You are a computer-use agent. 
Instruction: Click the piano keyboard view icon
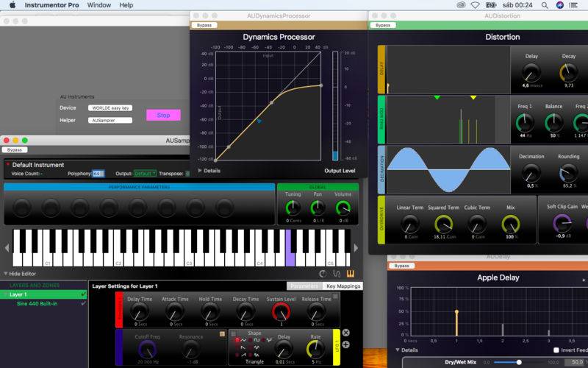[x=351, y=274]
